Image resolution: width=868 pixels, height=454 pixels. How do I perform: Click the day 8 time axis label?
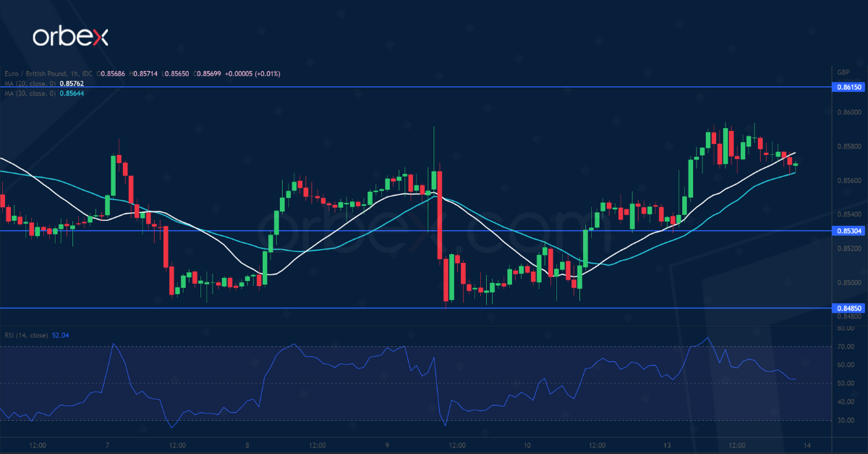click(x=247, y=445)
